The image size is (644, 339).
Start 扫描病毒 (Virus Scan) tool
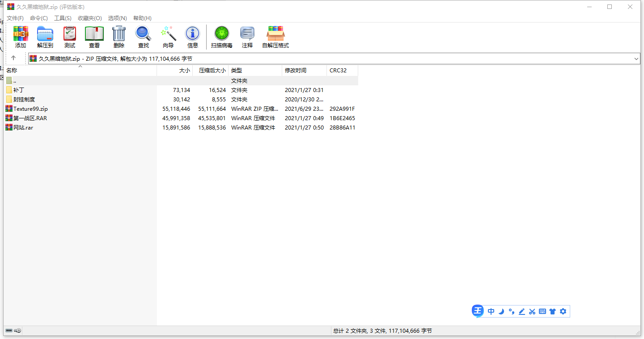tap(222, 37)
